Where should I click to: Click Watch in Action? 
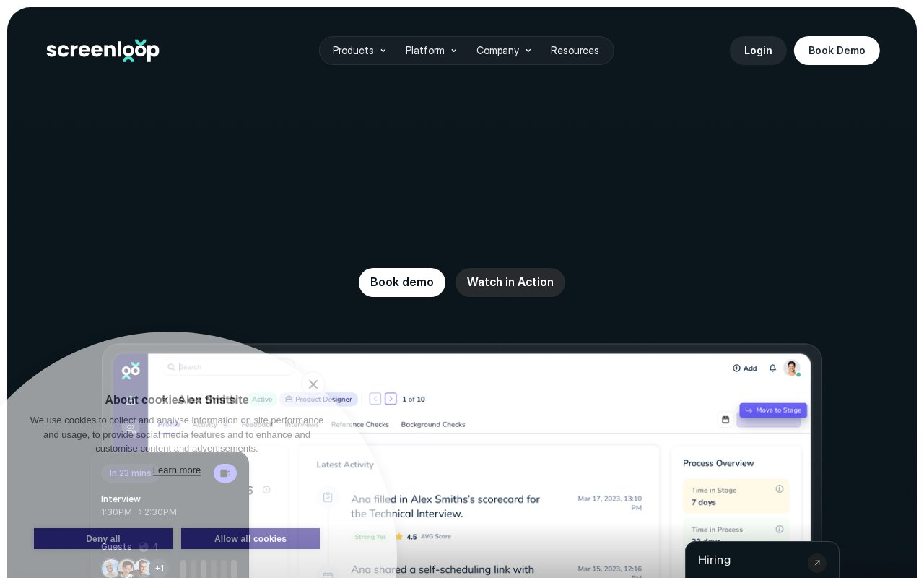tap(510, 282)
